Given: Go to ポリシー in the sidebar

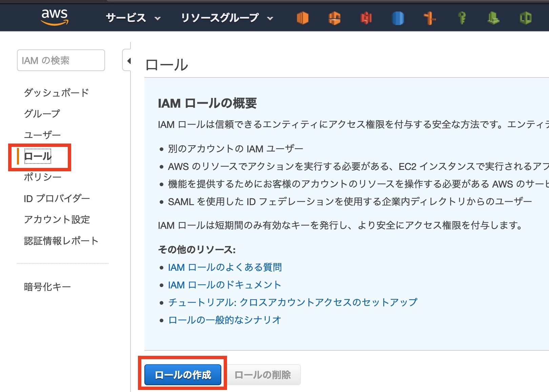Looking at the screenshot, I should 43,177.
